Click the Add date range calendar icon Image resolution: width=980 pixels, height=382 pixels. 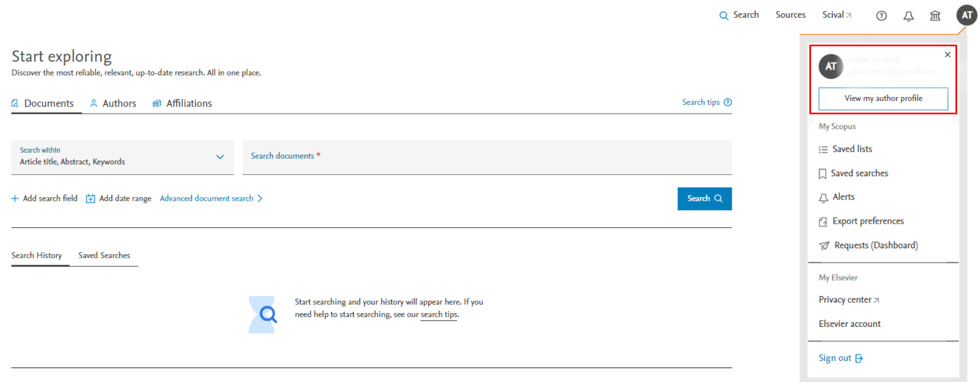pyautogui.click(x=90, y=199)
